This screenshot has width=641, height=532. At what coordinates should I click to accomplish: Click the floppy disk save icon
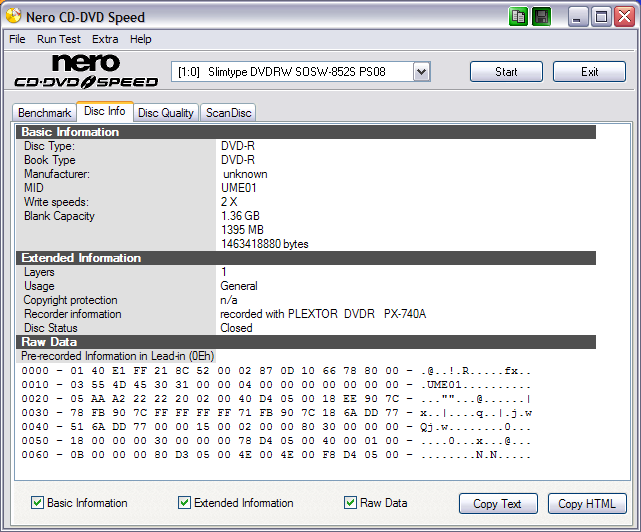click(x=541, y=16)
